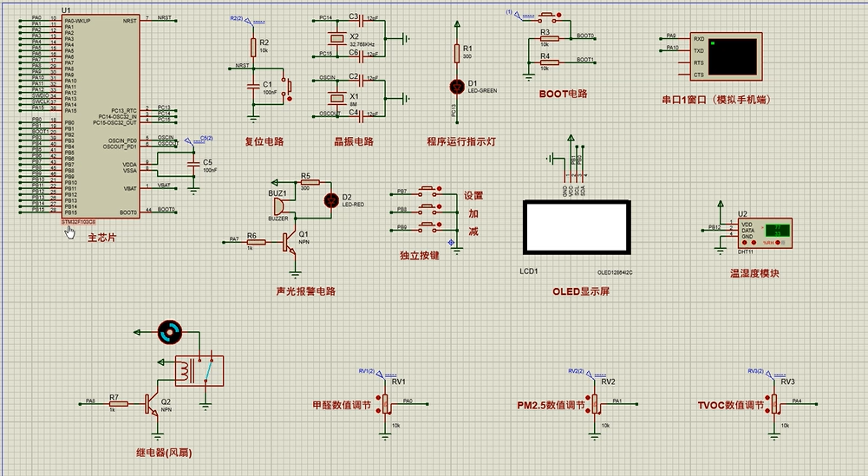The image size is (868, 476).
Task: Select capacitor C4 on the OSCOUT line
Action: [363, 116]
